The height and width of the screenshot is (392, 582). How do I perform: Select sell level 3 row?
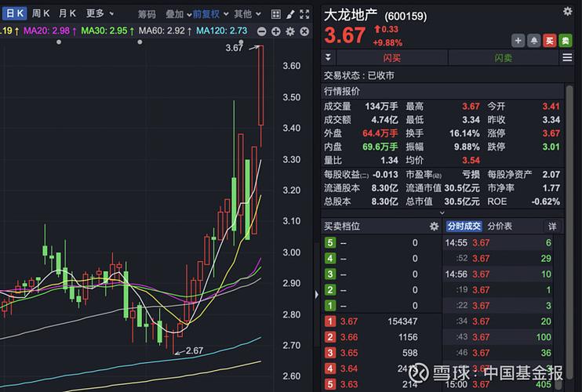click(x=382, y=274)
